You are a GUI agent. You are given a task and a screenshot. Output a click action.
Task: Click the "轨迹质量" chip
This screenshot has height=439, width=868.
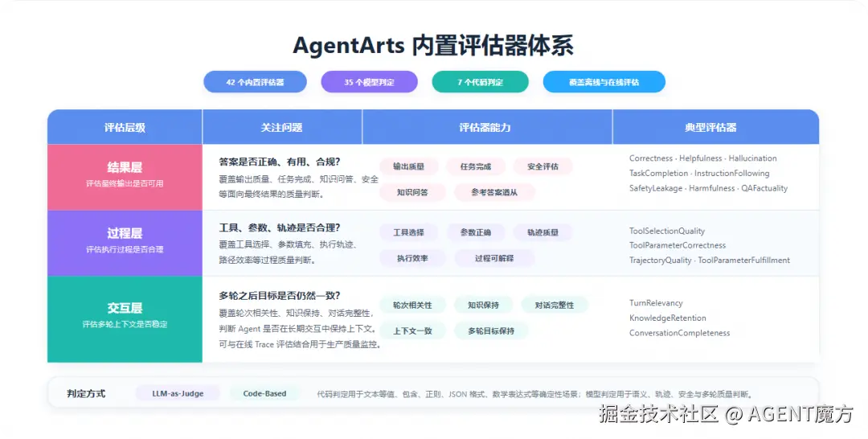542,232
